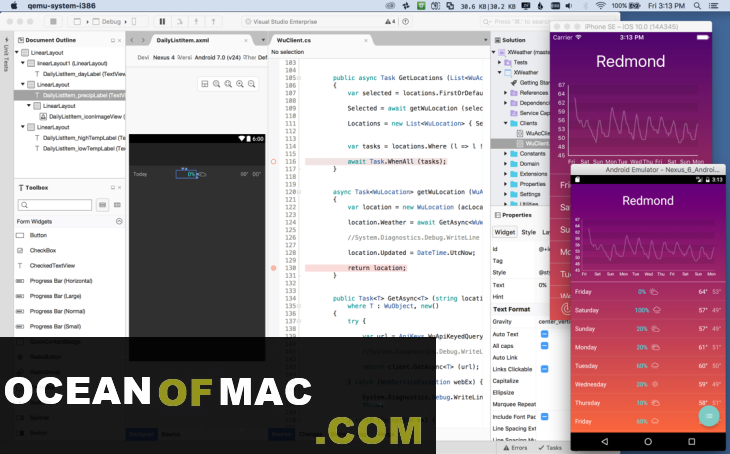Click the CheckedTextView widget icon in Toolbox

click(20, 266)
